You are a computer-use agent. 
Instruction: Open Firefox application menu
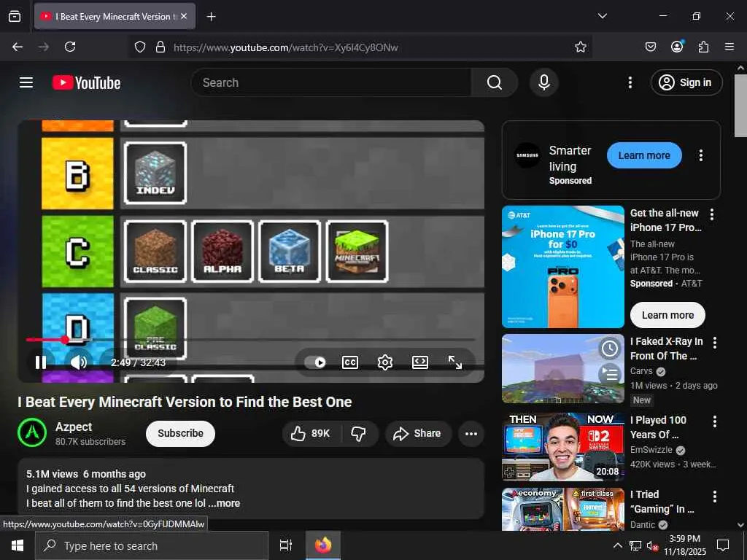point(729,47)
